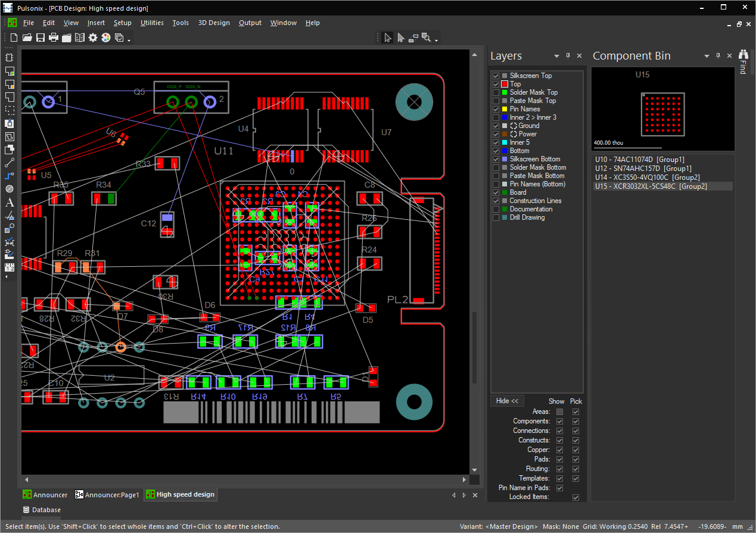The height and width of the screenshot is (533, 756).
Task: Expand the left toolbar overflow arrow
Action: click(7, 277)
